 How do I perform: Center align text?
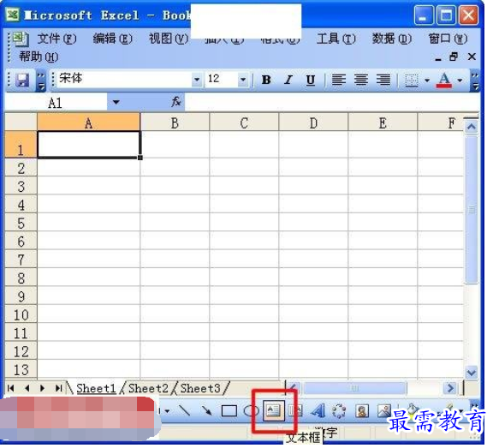pos(361,80)
